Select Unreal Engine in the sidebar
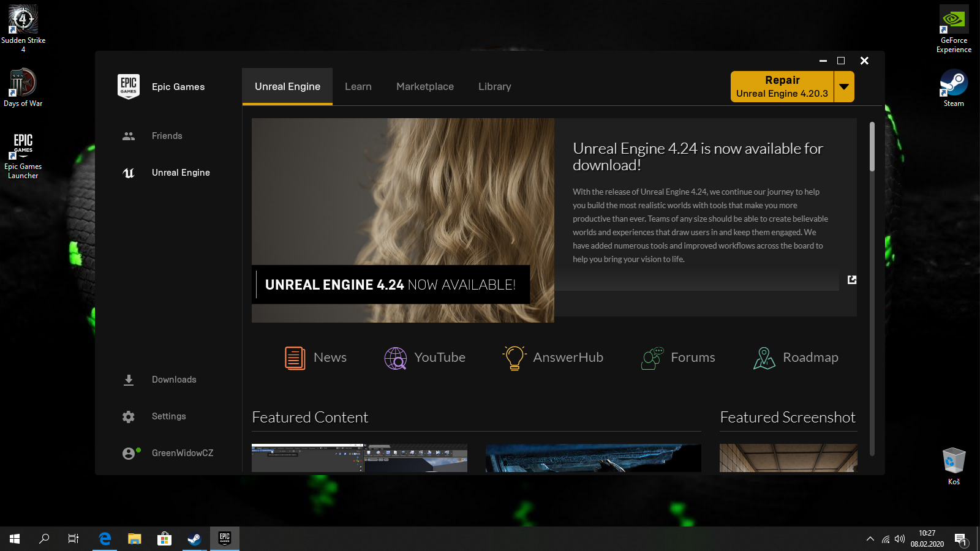This screenshot has width=980, height=551. (x=181, y=173)
